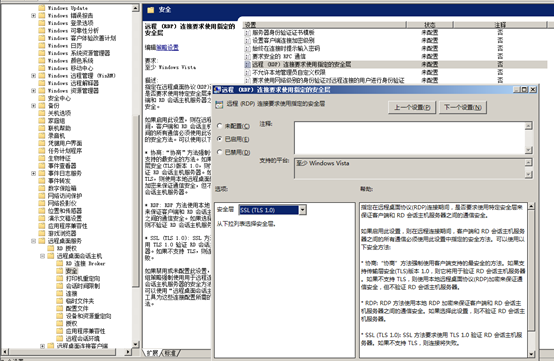Select the 未配置 radio button
Viewport: 554px width, 361px height.
point(220,126)
